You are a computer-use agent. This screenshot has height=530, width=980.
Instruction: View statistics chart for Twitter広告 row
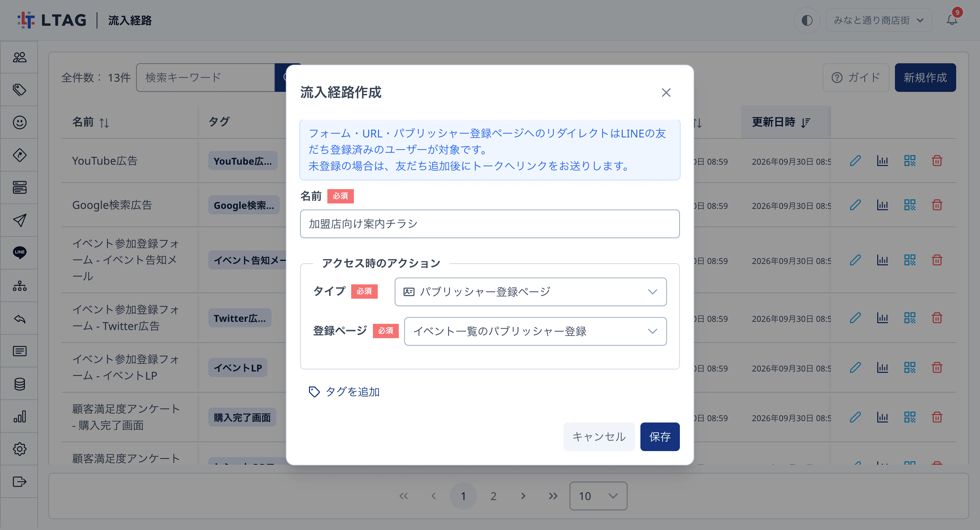click(x=883, y=318)
